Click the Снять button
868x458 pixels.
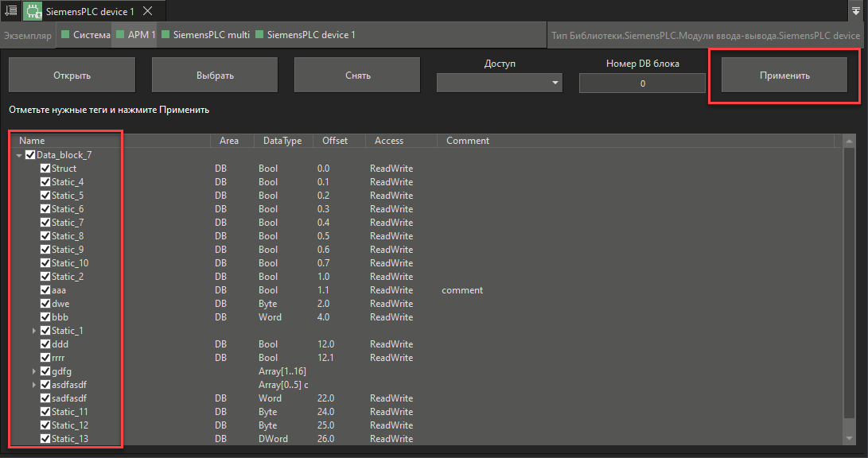point(357,76)
